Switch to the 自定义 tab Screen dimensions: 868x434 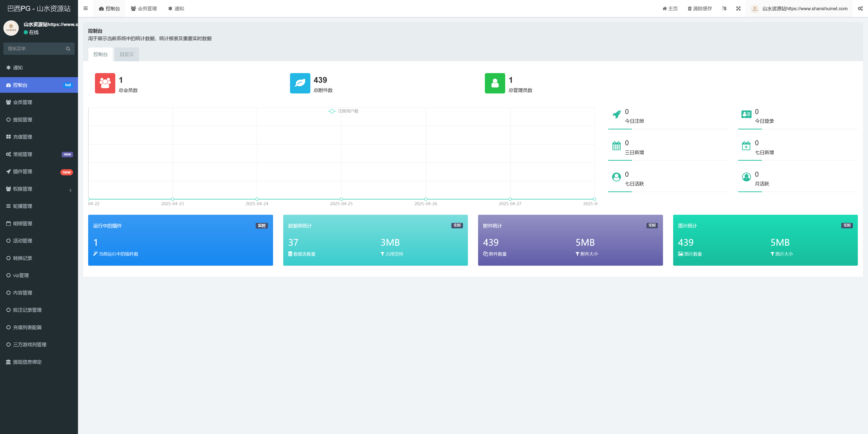tap(126, 54)
